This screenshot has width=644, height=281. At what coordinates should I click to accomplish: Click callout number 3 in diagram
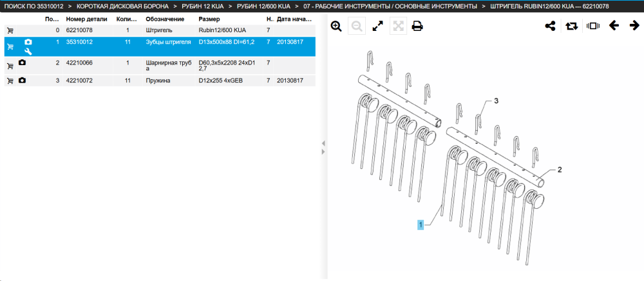[x=496, y=101]
